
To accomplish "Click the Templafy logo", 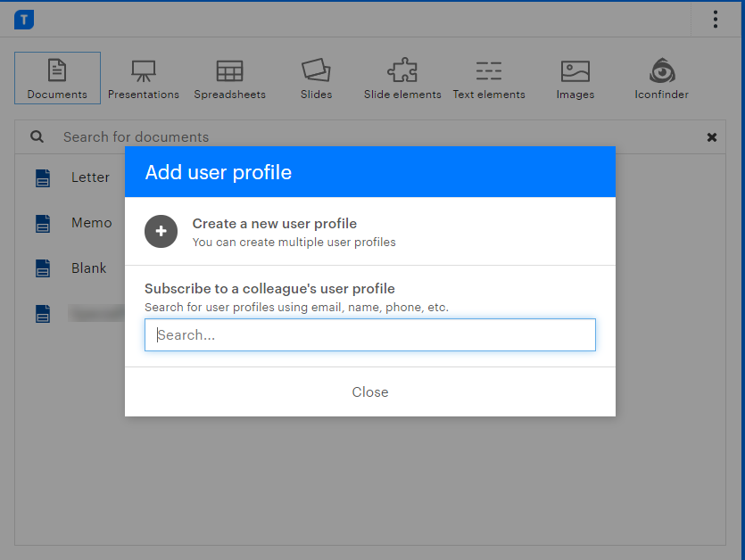I will [x=23, y=18].
